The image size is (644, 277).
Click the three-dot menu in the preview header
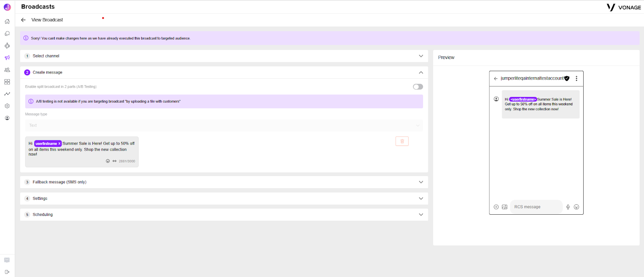[576, 78]
